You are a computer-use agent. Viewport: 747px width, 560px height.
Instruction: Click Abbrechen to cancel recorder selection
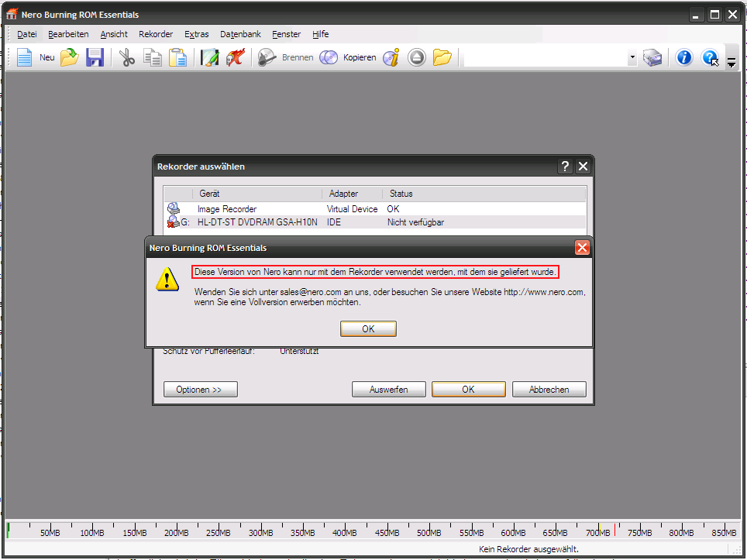(549, 389)
